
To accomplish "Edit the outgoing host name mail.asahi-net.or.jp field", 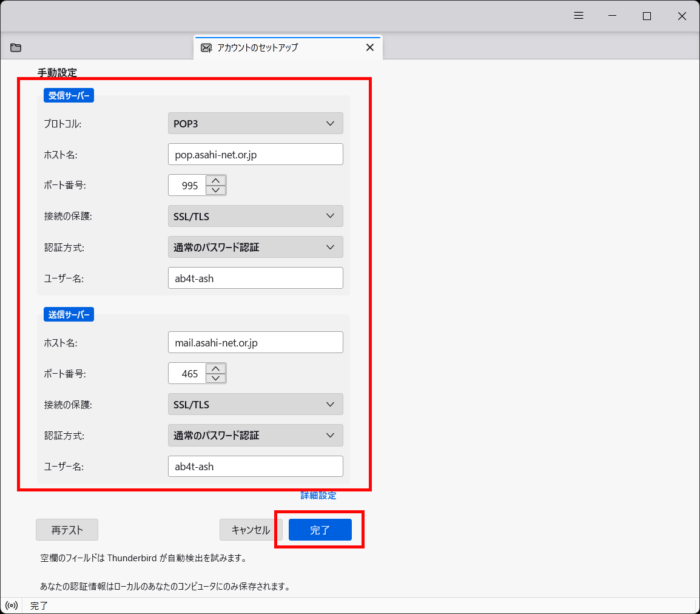I will click(255, 342).
